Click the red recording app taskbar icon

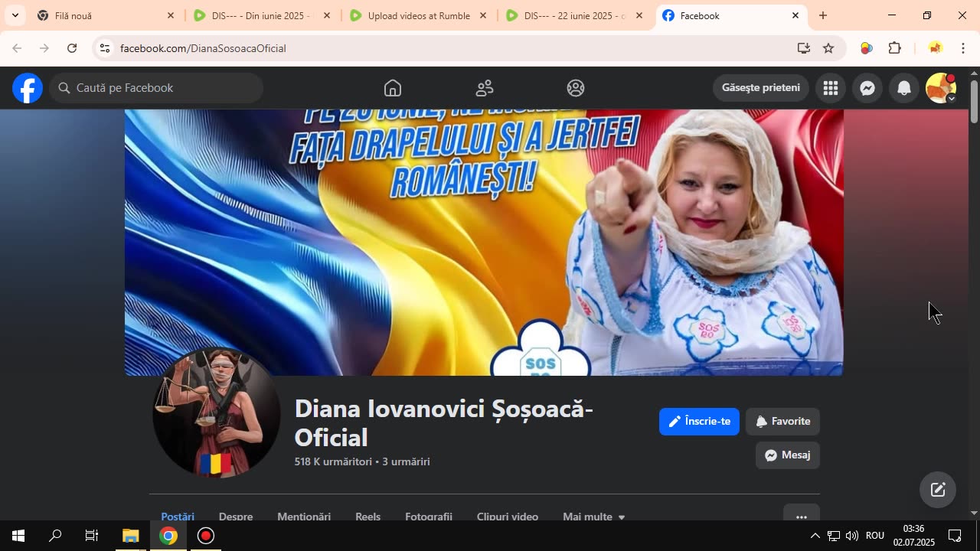(205, 536)
